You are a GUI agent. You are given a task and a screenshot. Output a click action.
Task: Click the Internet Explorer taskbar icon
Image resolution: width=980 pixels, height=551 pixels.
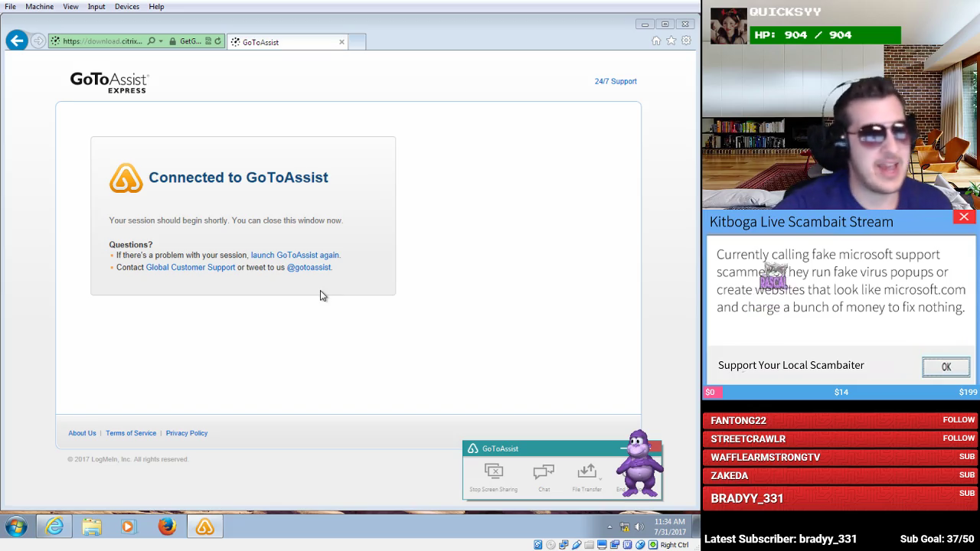pyautogui.click(x=54, y=527)
